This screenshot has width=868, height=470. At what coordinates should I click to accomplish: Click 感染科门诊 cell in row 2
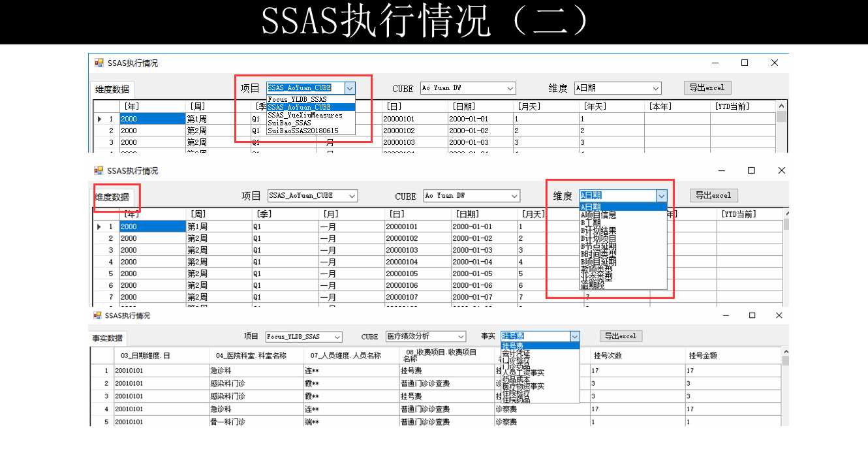[x=256, y=383]
